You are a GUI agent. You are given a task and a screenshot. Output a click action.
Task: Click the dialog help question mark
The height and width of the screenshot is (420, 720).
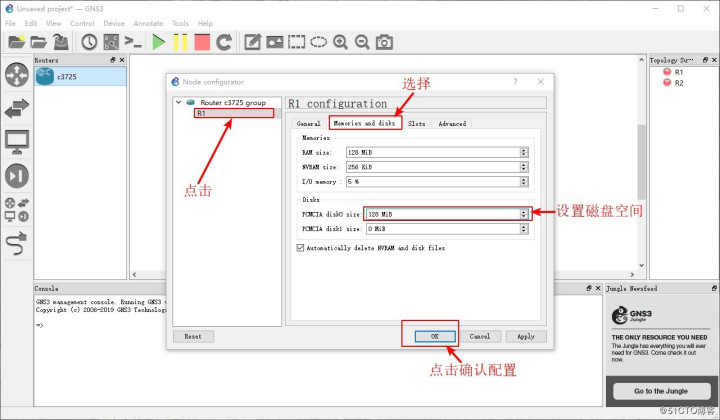pos(515,82)
